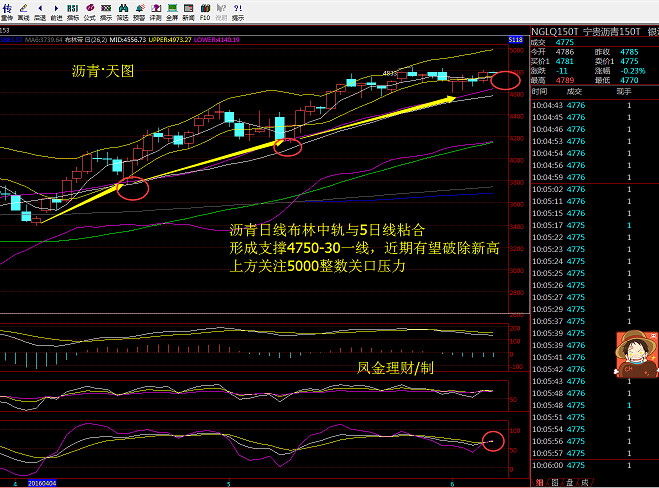The image size is (659, 488).
Task: Click the 离线 offline toolbar icon
Action: (23, 11)
